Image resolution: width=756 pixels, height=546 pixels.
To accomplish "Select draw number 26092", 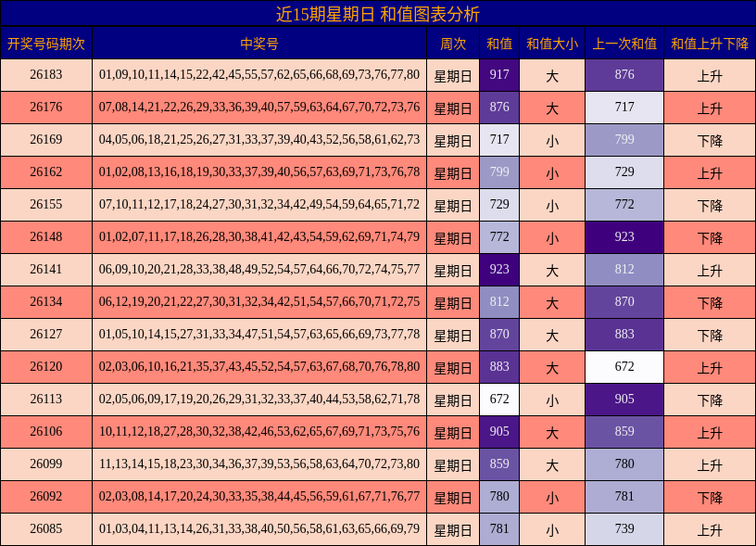I will pos(45,496).
